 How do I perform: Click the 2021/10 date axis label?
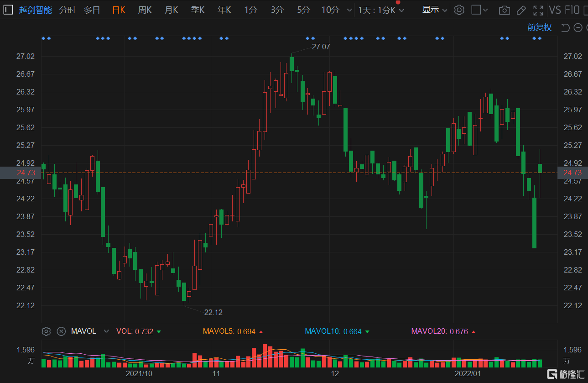coord(139,373)
